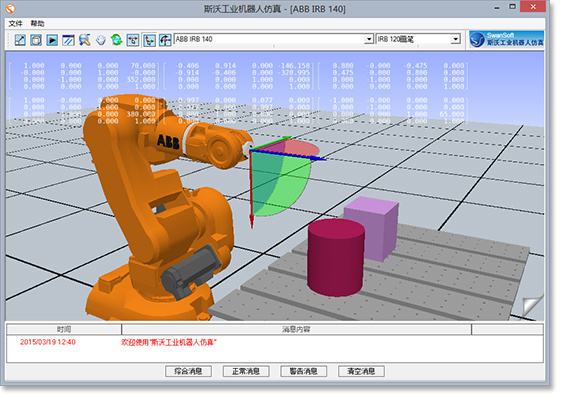
Task: Click the app icon in title bar
Action: tap(10, 8)
